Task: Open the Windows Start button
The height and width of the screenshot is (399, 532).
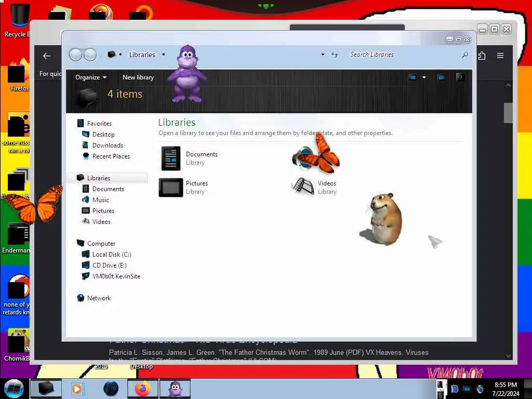Action: pyautogui.click(x=14, y=389)
